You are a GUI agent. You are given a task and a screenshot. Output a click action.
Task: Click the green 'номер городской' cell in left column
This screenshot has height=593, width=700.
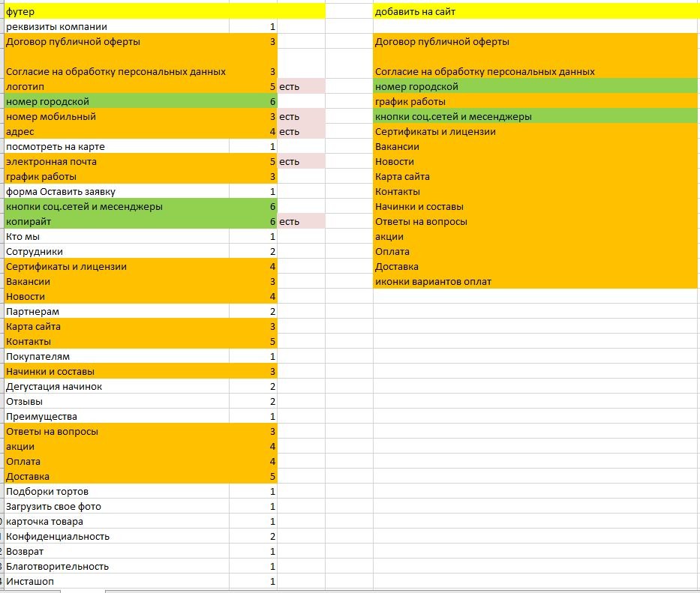pos(116,101)
